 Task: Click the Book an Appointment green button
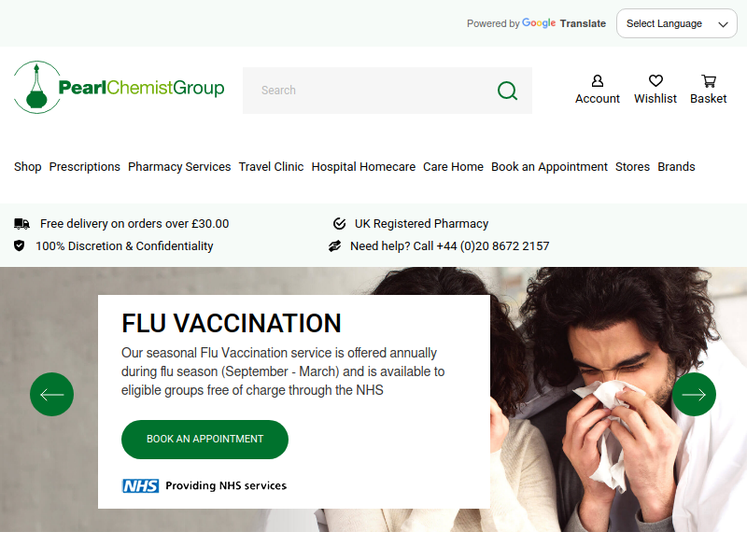pos(204,439)
